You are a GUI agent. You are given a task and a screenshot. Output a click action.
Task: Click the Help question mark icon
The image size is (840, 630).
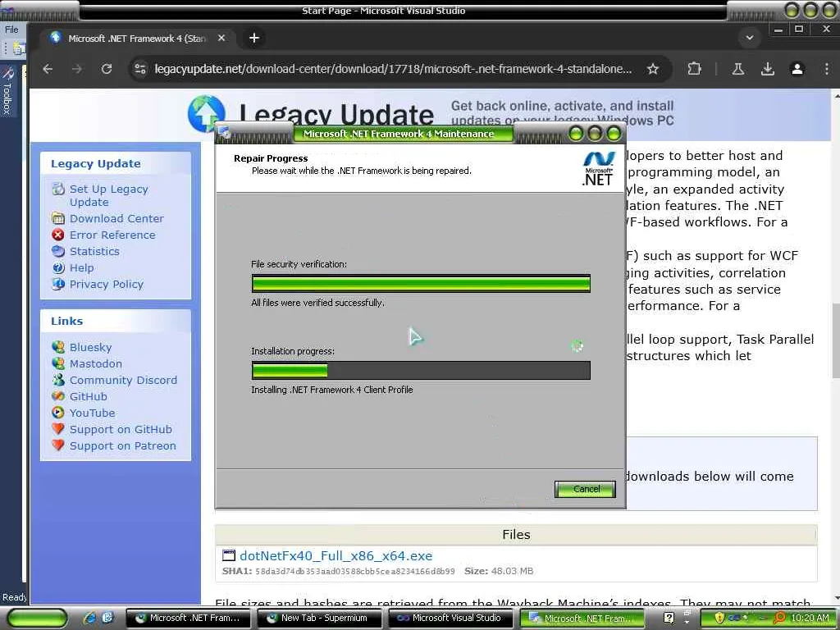[58, 268]
